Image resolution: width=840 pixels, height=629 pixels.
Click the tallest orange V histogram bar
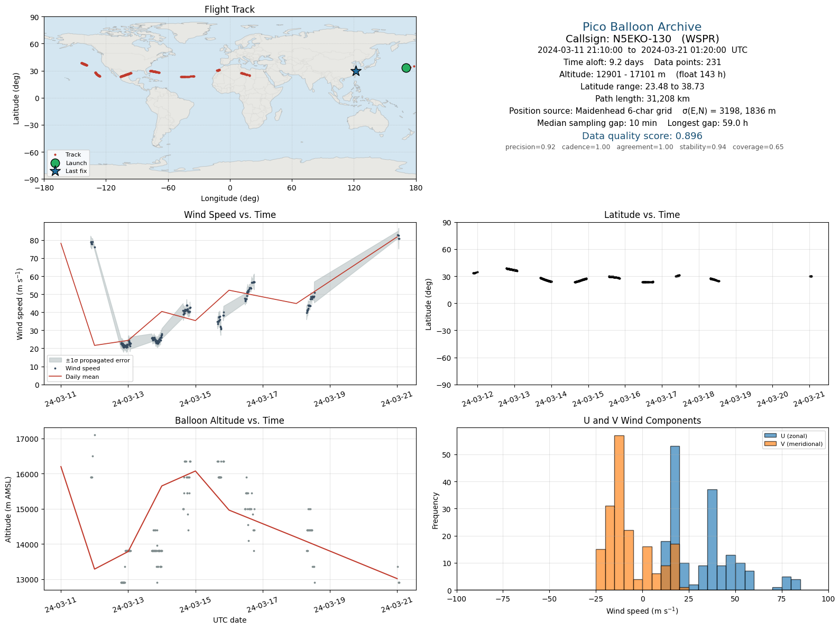click(x=619, y=513)
